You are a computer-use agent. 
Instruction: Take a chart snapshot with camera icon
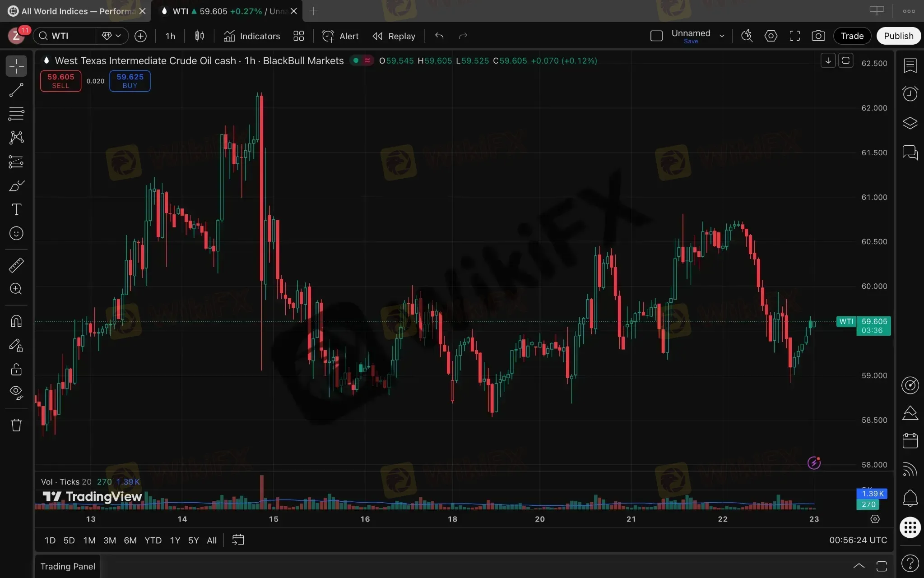click(818, 36)
